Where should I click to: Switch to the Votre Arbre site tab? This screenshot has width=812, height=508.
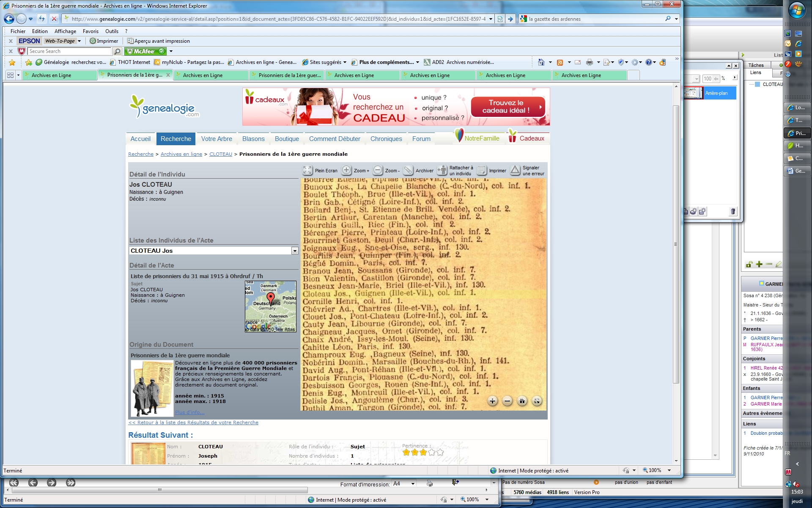tap(217, 139)
